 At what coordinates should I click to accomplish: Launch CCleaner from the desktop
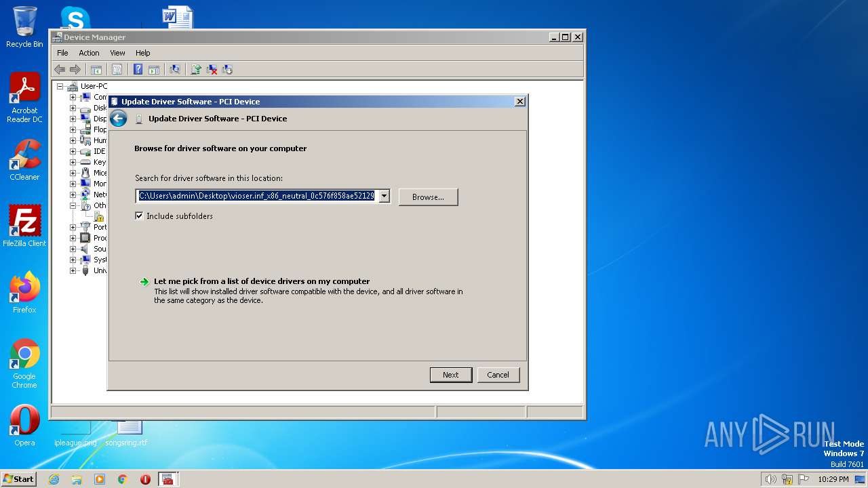click(24, 160)
